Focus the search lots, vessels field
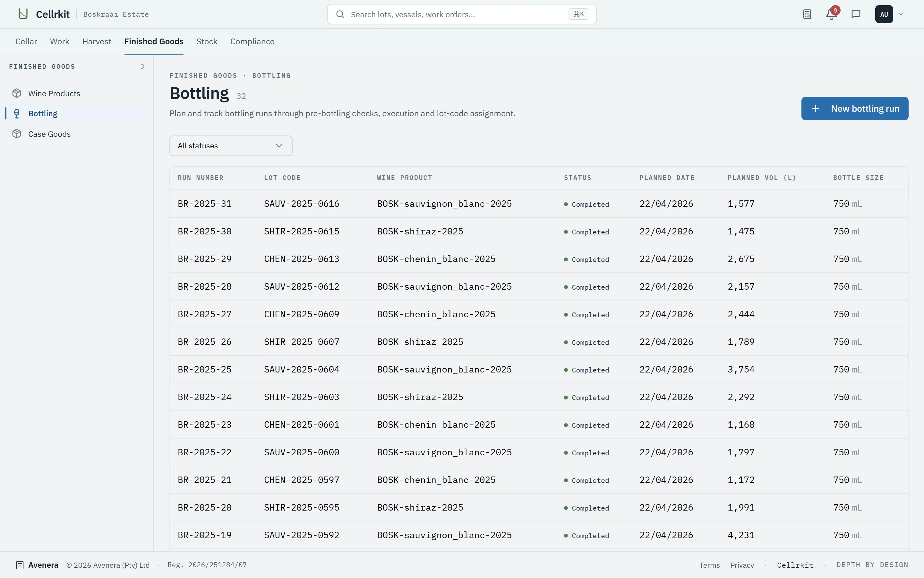Image resolution: width=924 pixels, height=578 pixels. pyautogui.click(x=462, y=14)
